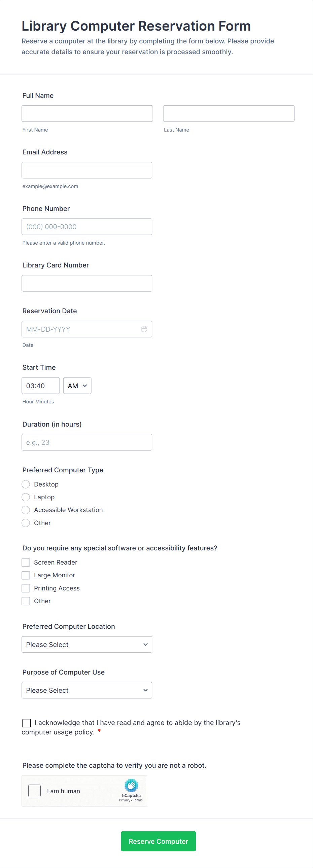Choose Laptop as preferred computer type
The height and width of the screenshot is (868, 313).
(26, 497)
